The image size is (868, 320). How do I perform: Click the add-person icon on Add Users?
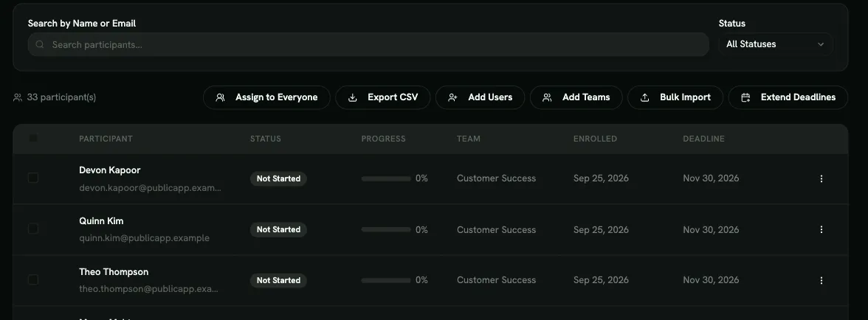pos(453,97)
